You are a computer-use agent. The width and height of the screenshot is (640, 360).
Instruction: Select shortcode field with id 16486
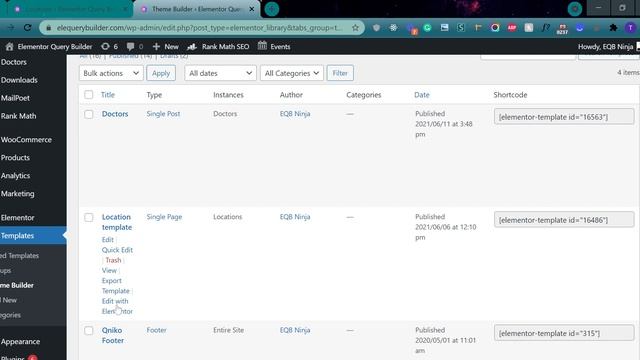[564, 220]
